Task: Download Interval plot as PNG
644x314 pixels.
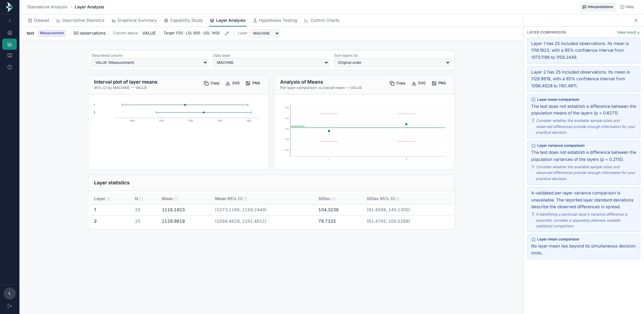Action: (x=253, y=83)
